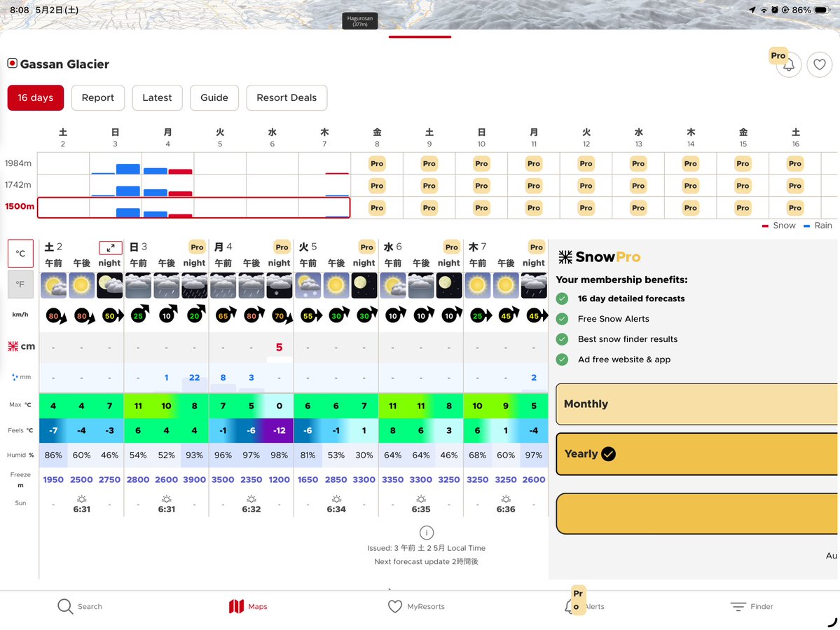Viewport: 840px width, 630px height.
Task: Tap Saturday 2 morning weather icon
Action: coord(53,285)
